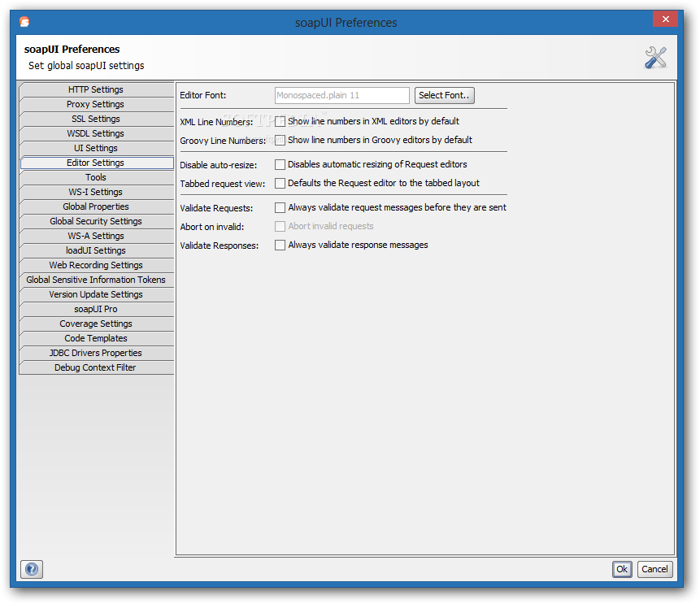Click the Cancel button
The image size is (700, 604).
tap(654, 569)
